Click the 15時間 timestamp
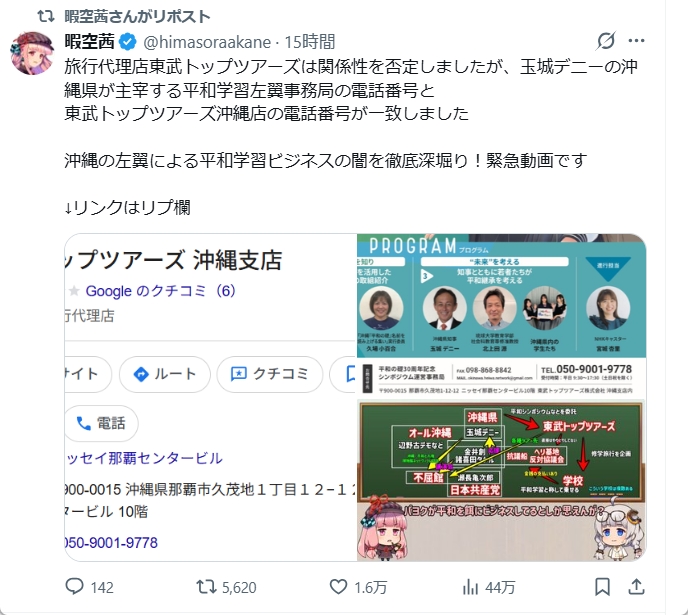The image size is (688, 615). click(x=310, y=42)
